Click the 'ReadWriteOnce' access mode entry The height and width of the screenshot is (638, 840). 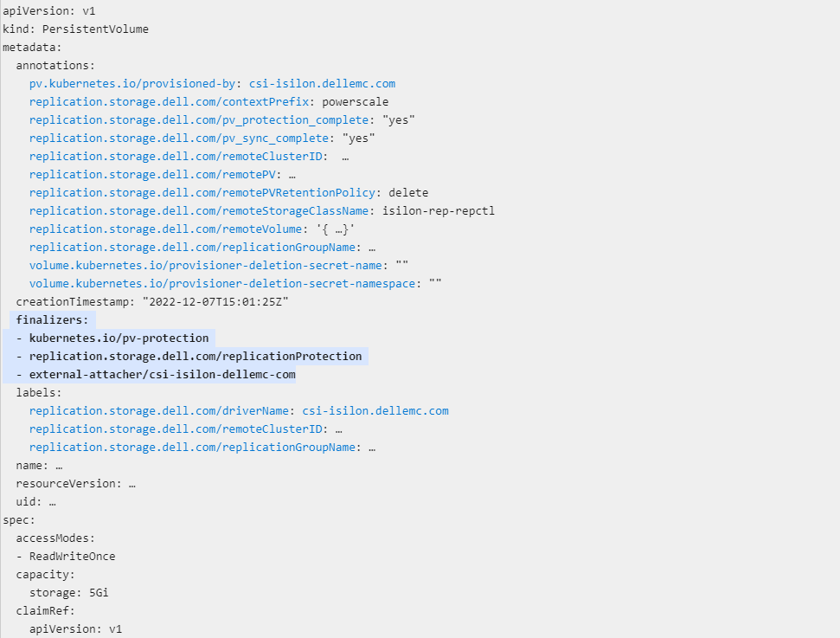pyautogui.click(x=72, y=557)
